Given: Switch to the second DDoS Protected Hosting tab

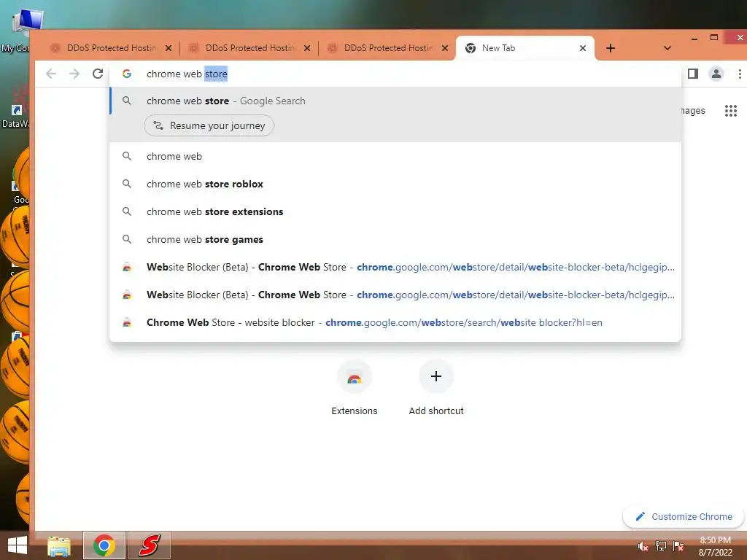Looking at the screenshot, I should coord(249,48).
